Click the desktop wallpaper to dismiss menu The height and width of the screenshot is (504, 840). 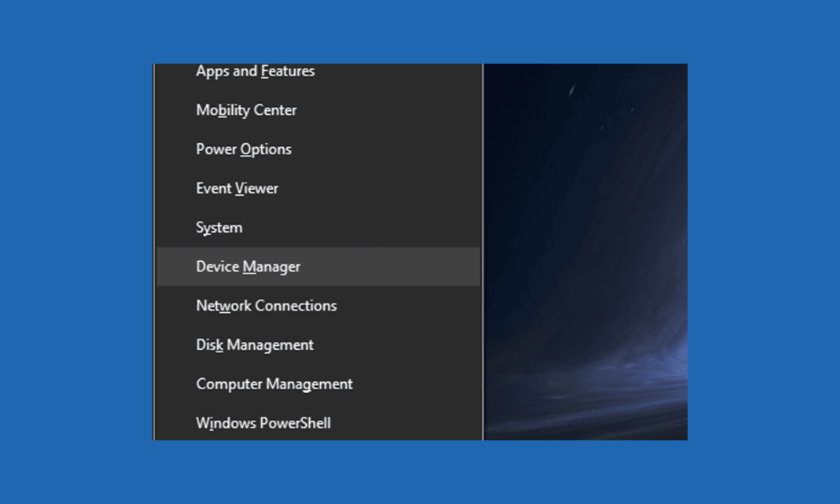(586, 252)
